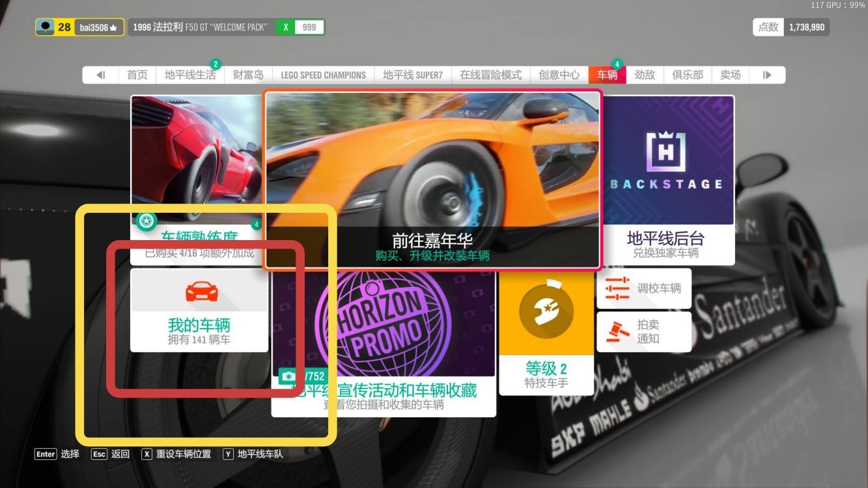Image resolution: width=868 pixels, height=488 pixels.
Task: Click the stunt driver helmet icon
Action: (546, 312)
